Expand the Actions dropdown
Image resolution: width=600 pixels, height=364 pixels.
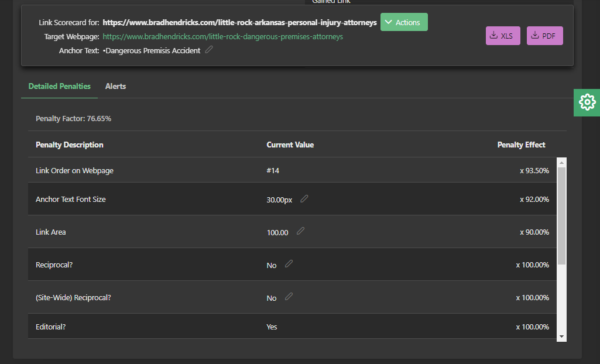[404, 22]
